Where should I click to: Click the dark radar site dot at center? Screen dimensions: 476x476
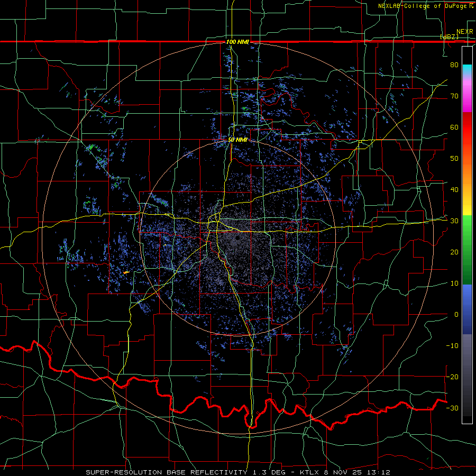coord(237,239)
